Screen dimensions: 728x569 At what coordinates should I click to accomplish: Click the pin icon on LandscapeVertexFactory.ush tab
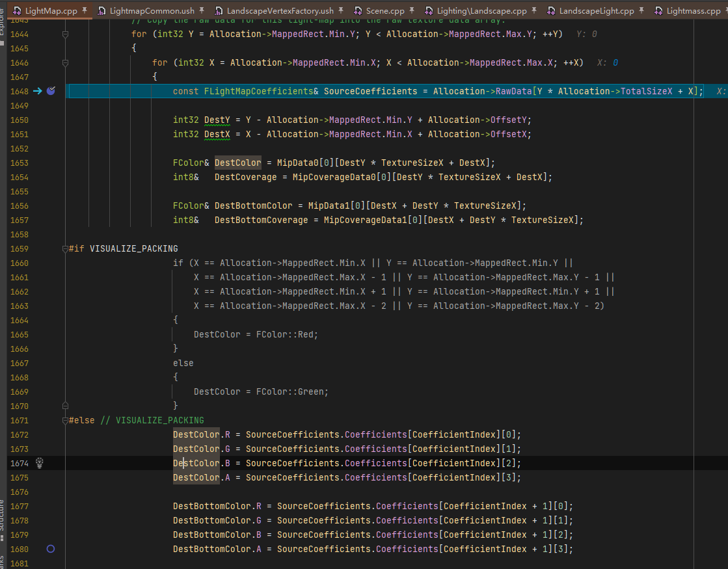click(x=341, y=10)
